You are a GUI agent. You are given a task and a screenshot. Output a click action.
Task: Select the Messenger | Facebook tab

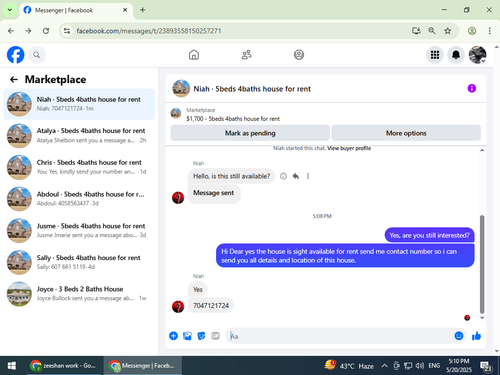tap(76, 10)
